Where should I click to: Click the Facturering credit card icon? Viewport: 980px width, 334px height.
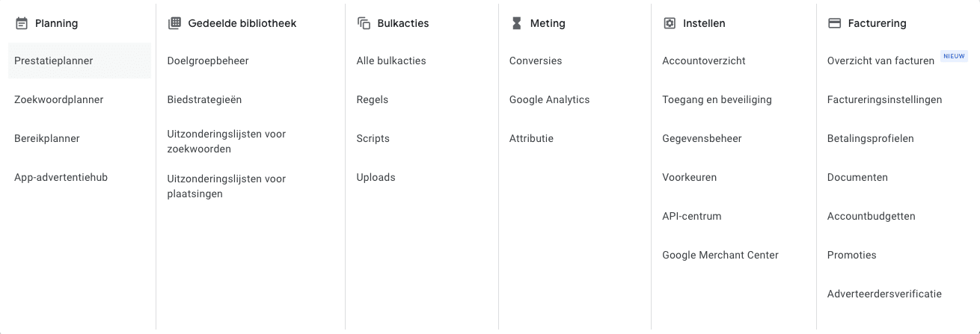tap(834, 23)
